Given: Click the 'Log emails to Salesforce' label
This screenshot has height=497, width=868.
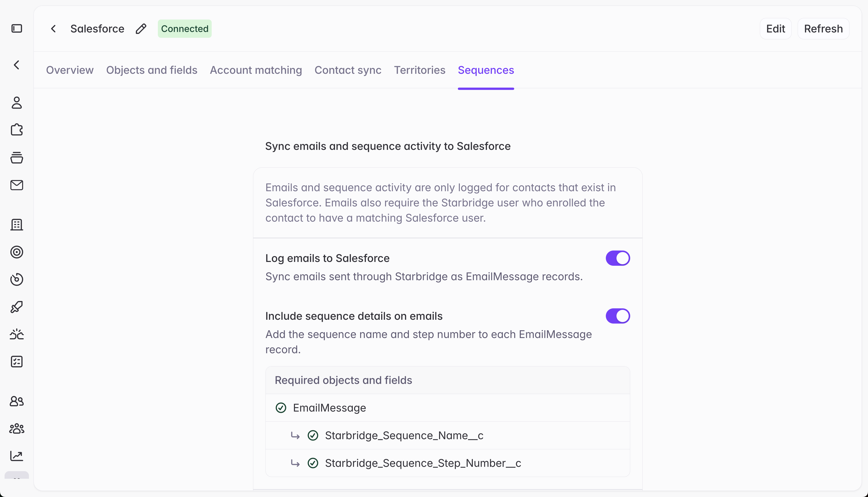Looking at the screenshot, I should (x=327, y=258).
